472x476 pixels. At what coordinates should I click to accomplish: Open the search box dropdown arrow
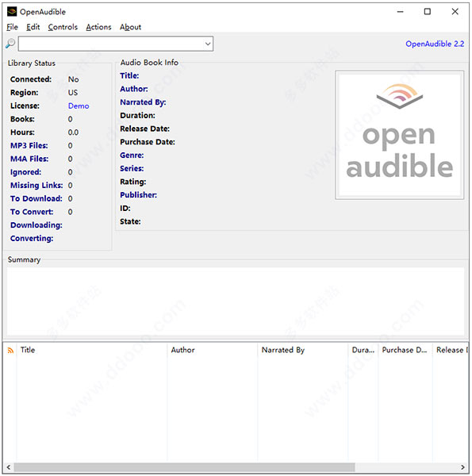pos(208,44)
